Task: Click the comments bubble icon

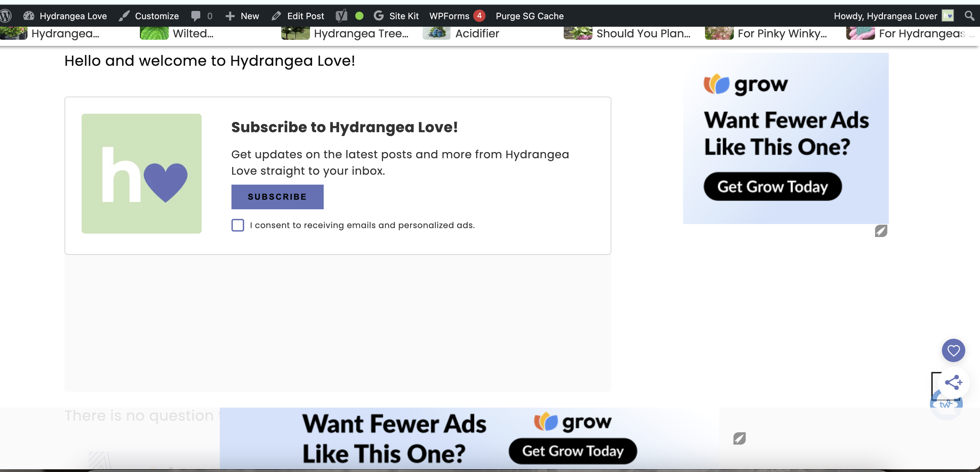Action: pyautogui.click(x=196, y=16)
